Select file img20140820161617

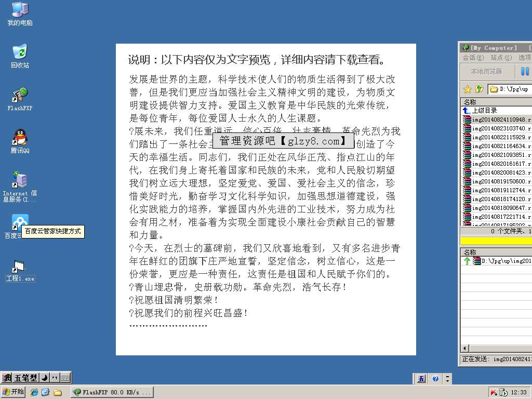pos(497,164)
